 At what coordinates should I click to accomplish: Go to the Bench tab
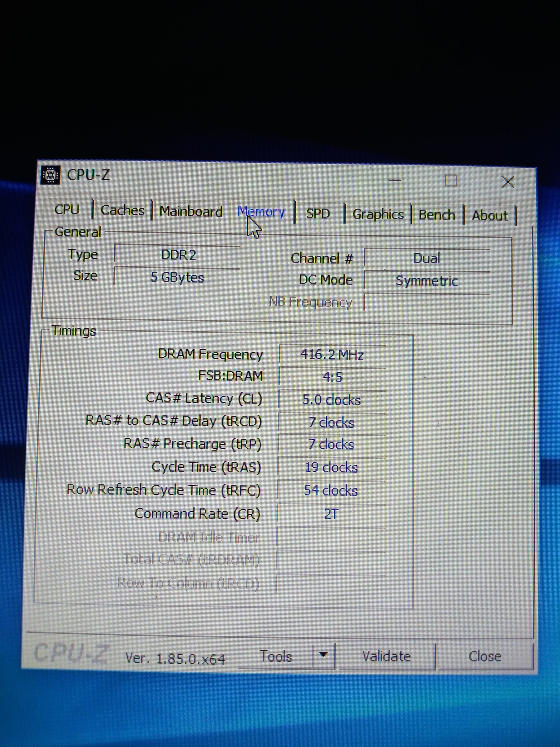tap(437, 215)
